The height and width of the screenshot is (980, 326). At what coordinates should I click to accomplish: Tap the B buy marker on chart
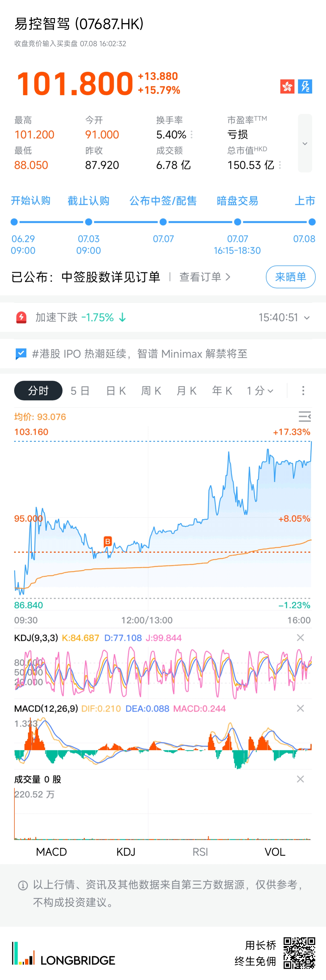(x=108, y=541)
